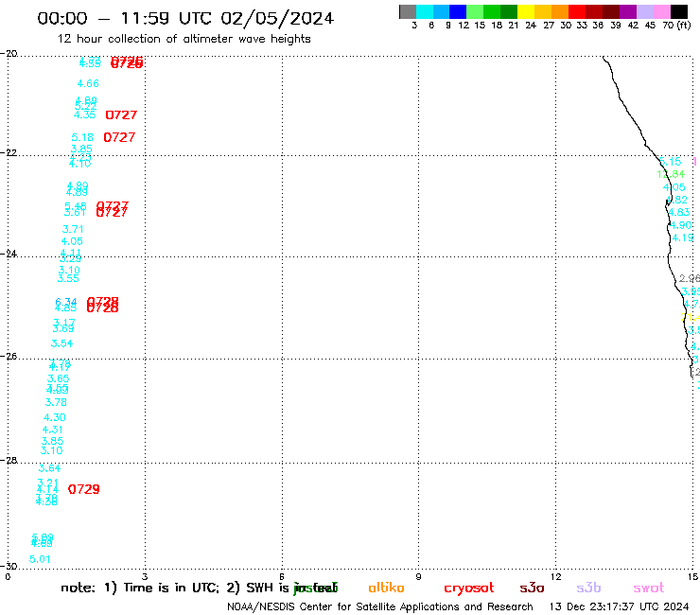This screenshot has width=700, height=615.
Task: Click the wave height value 5.18
Action: 82,137
